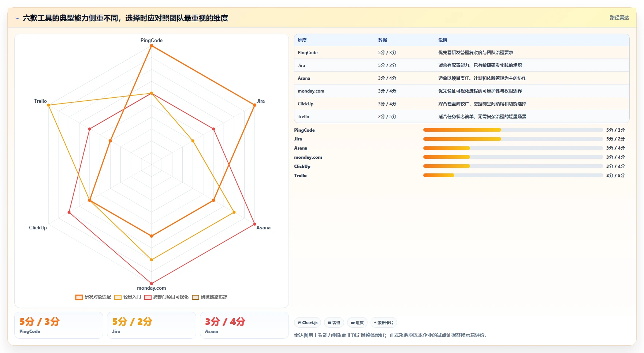This screenshot has width=644, height=353.
Task: Open the PingCode 5分 / 3分 summary card
Action: click(x=59, y=325)
